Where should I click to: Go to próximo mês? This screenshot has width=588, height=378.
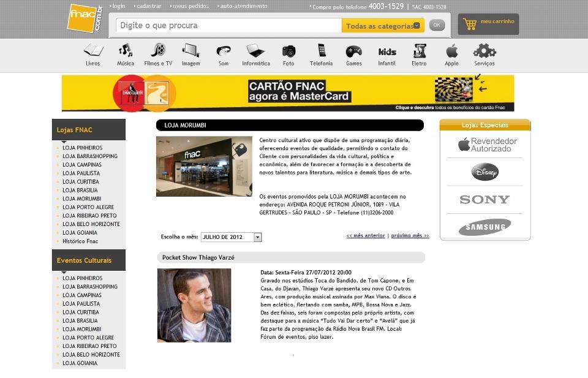coord(410,235)
